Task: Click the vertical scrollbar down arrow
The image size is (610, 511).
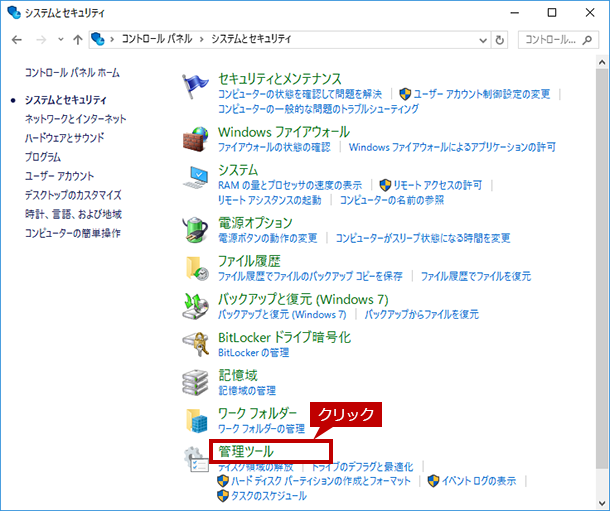Action: [602, 504]
